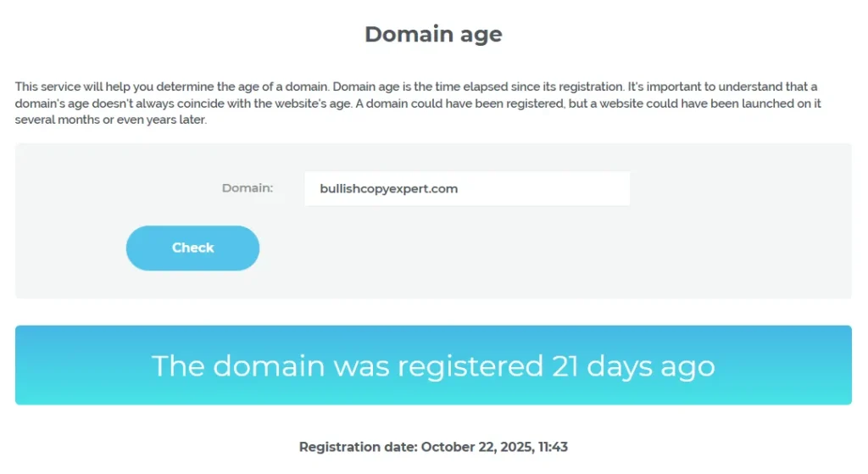The width and height of the screenshot is (868, 474).
Task: Click the bullishcopyexpert.com text in the field
Action: click(x=388, y=188)
